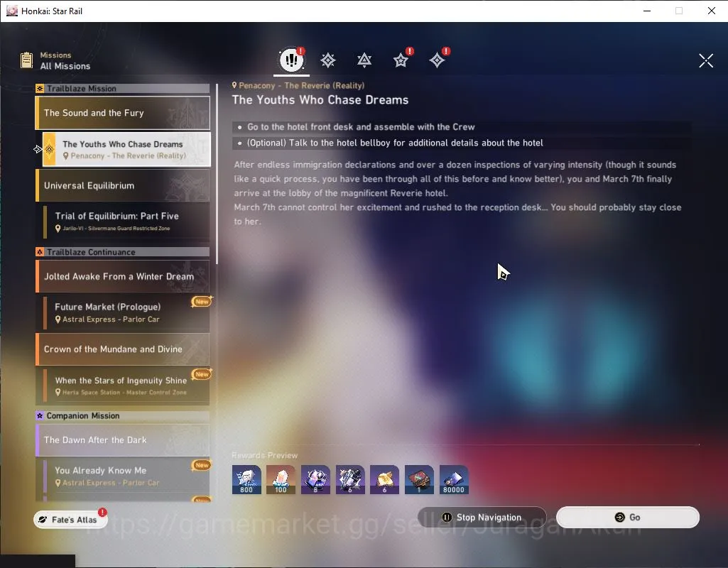This screenshot has height=568, width=728.
Task: View the 800 Trailblaze EXP reward
Action: (246, 480)
